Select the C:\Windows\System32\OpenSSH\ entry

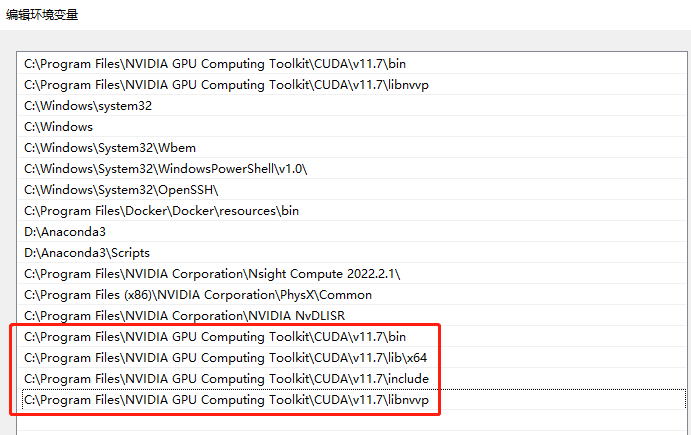pyautogui.click(x=352, y=190)
